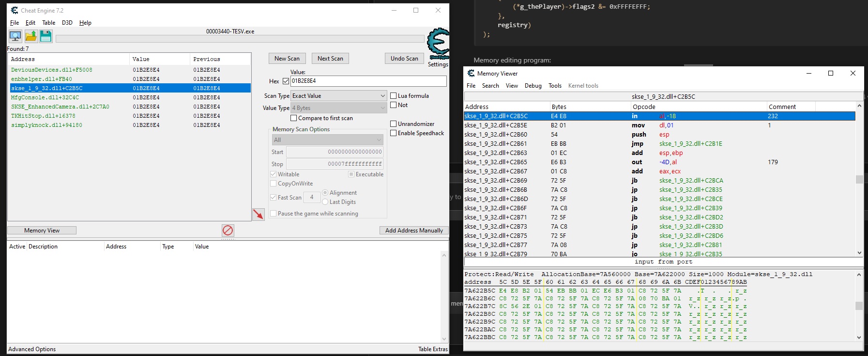Enable the Not checkbox
868x356 pixels.
(394, 105)
